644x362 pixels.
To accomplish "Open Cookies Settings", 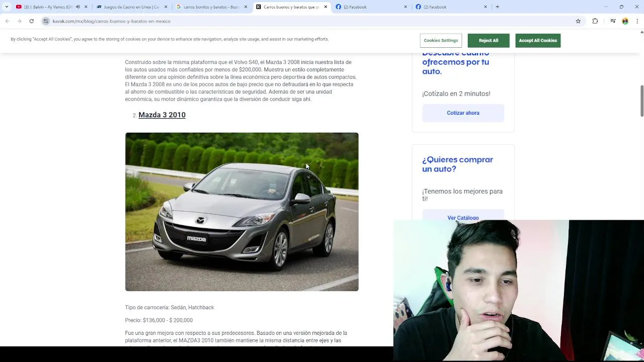I will coord(441,41).
